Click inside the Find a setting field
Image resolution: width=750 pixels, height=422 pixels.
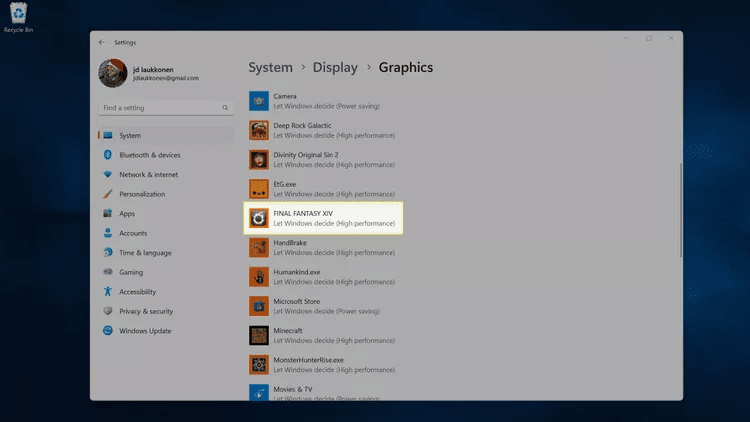click(166, 108)
